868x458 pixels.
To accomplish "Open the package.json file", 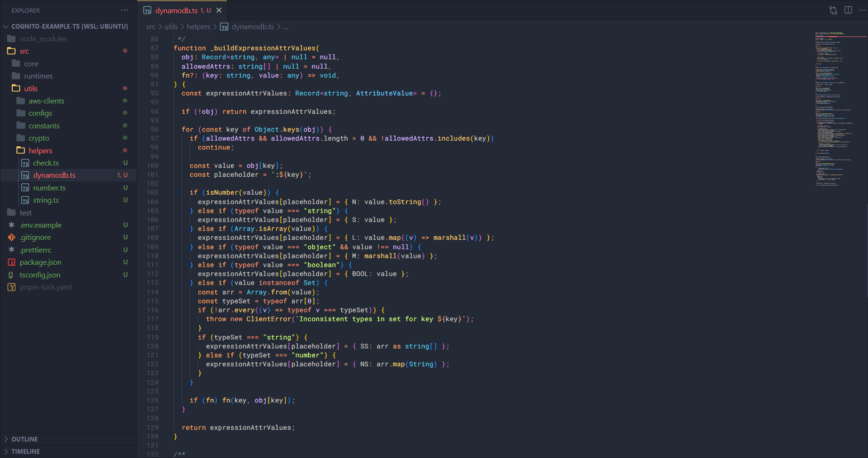I will coord(40,262).
